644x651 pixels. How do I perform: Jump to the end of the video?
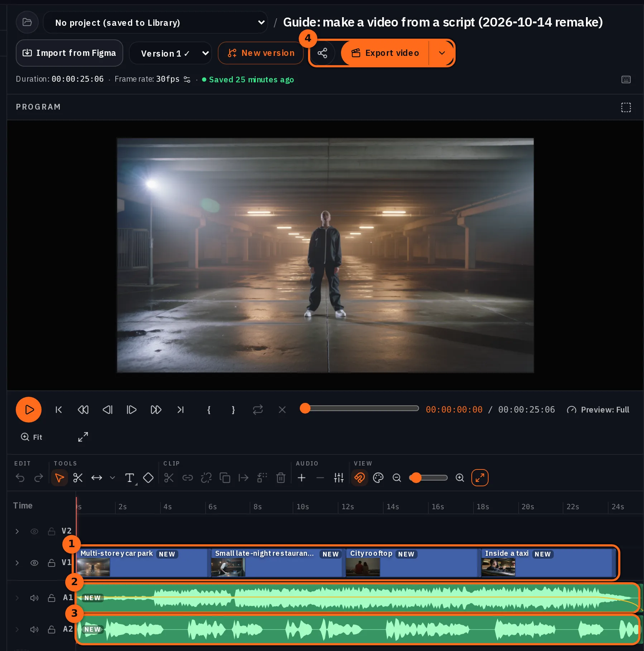point(181,410)
